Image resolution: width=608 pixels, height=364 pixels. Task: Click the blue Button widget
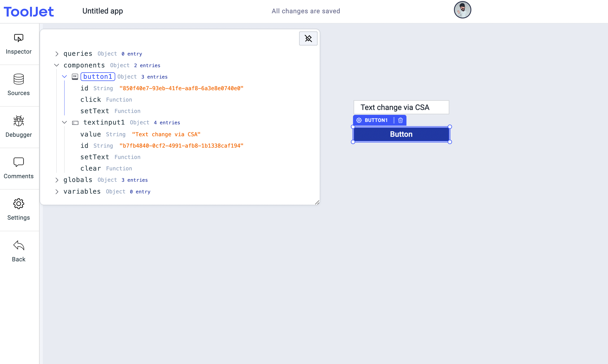click(401, 134)
